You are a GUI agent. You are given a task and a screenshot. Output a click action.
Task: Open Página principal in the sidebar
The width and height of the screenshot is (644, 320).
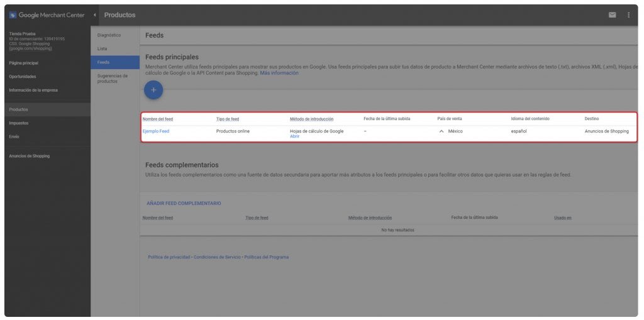pyautogui.click(x=24, y=63)
